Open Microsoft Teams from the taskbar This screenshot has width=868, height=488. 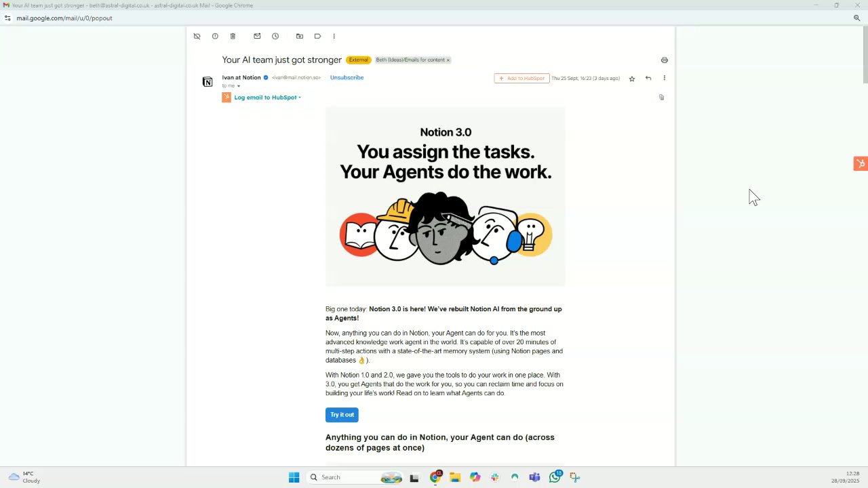pos(534,477)
